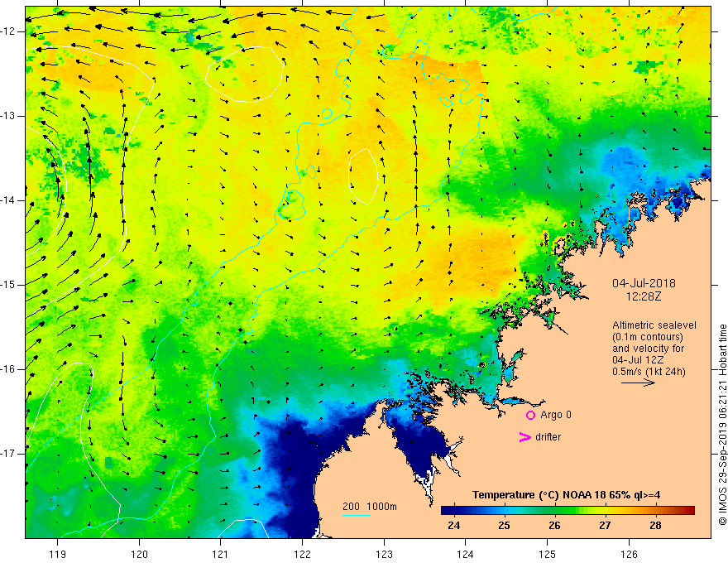Click the 'drifter' legend label
This screenshot has width=728, height=563.
coord(548,437)
